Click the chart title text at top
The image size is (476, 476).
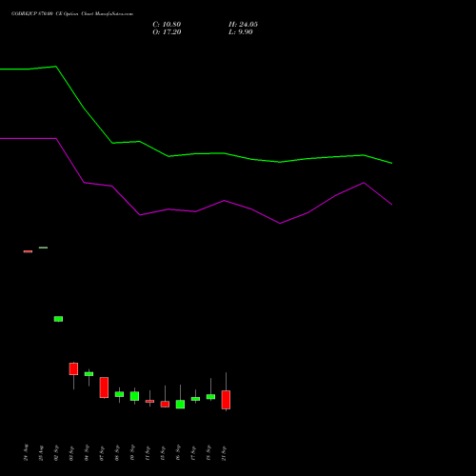tap(72, 14)
